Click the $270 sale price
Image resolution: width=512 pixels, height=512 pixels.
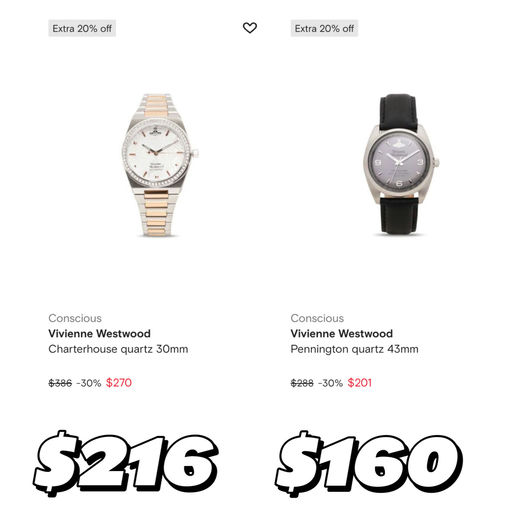pos(119,382)
